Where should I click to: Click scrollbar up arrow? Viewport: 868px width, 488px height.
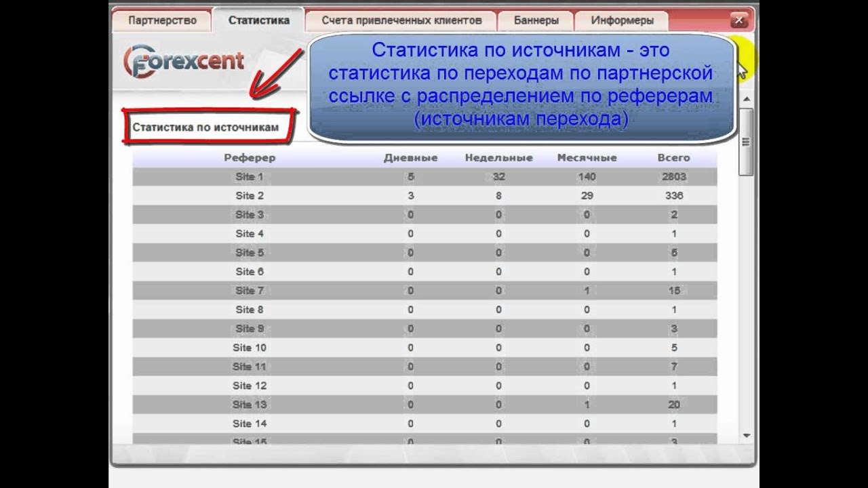pos(747,100)
